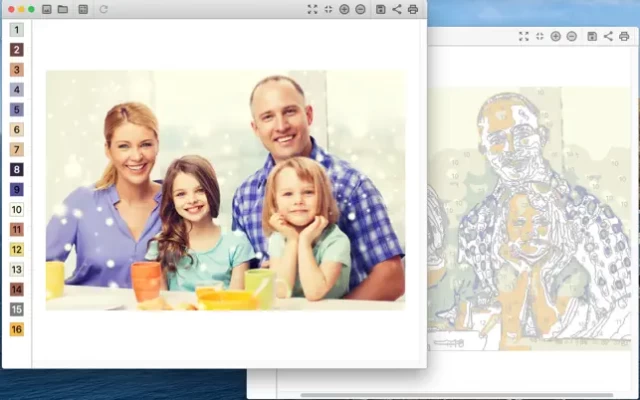Zoom in on the back paint-by-number window
The height and width of the screenshot is (400, 640).
pyautogui.click(x=555, y=36)
